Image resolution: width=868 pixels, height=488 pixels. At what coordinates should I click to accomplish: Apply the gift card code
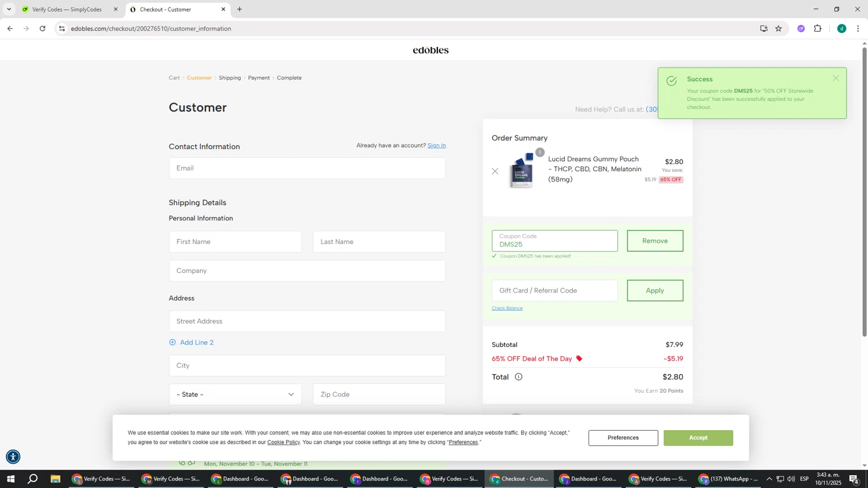coord(655,290)
